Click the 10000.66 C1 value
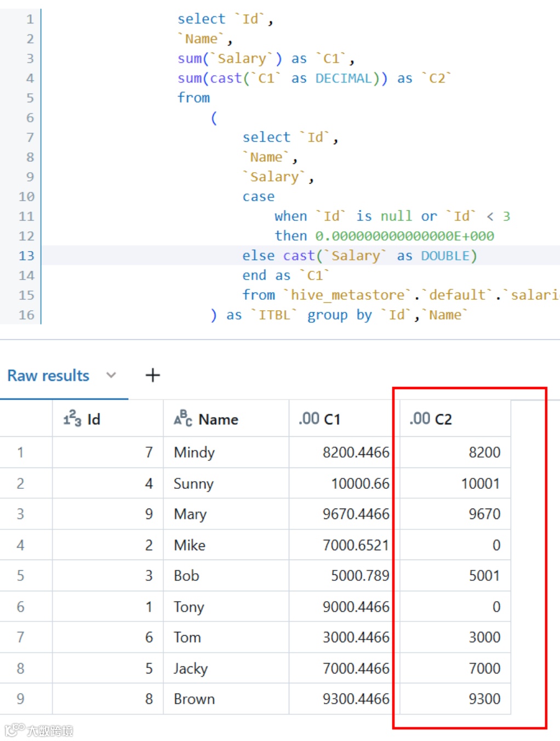This screenshot has width=560, height=741. 360,483
